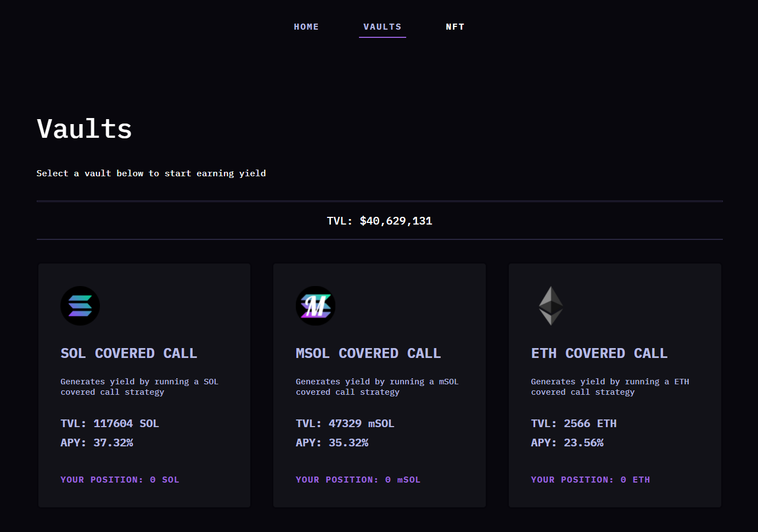This screenshot has width=758, height=532.
Task: Click the Vaults page heading
Action: click(x=85, y=130)
